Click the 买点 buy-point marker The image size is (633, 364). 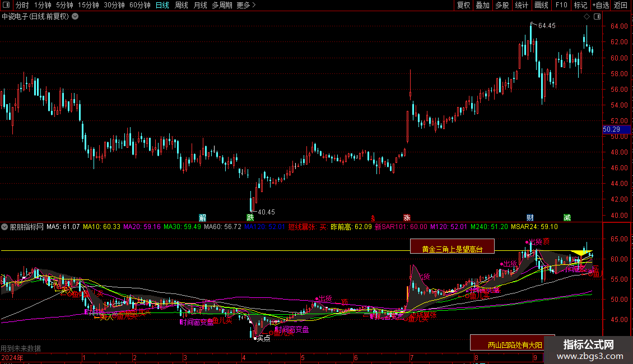coord(263,339)
